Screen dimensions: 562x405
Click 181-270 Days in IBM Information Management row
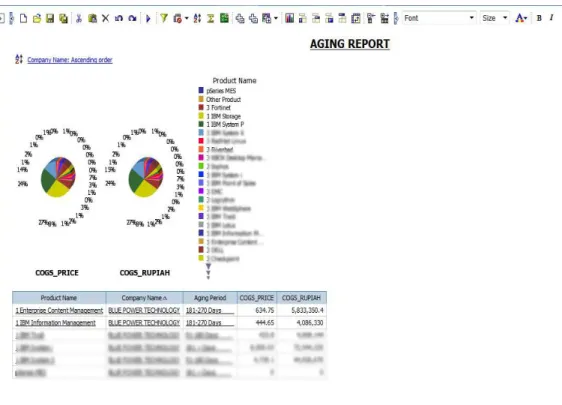pos(204,323)
